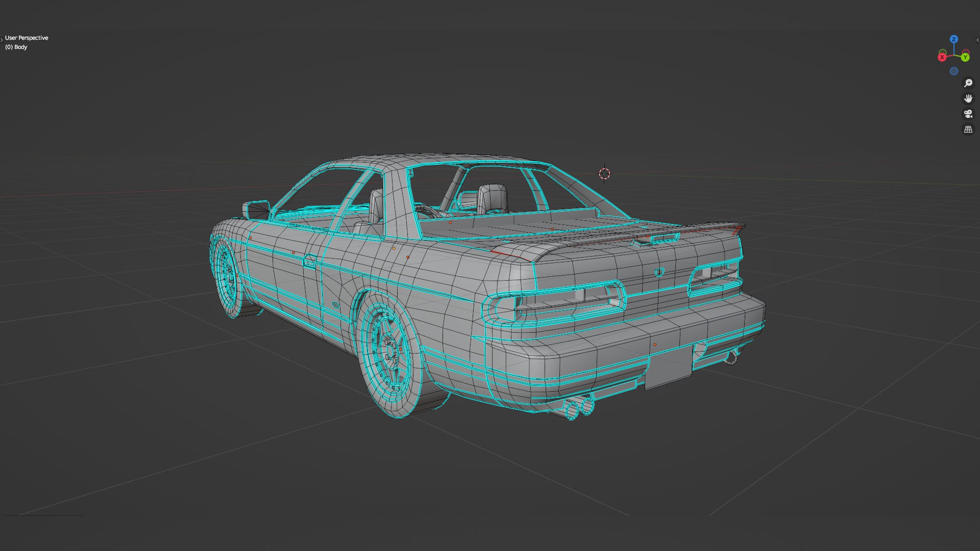The height and width of the screenshot is (551, 980).
Task: Click the 'User Perspective' label
Action: coord(27,38)
